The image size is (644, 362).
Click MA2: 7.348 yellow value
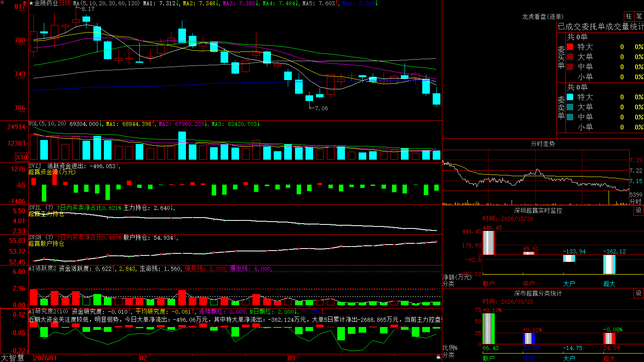[200, 3]
